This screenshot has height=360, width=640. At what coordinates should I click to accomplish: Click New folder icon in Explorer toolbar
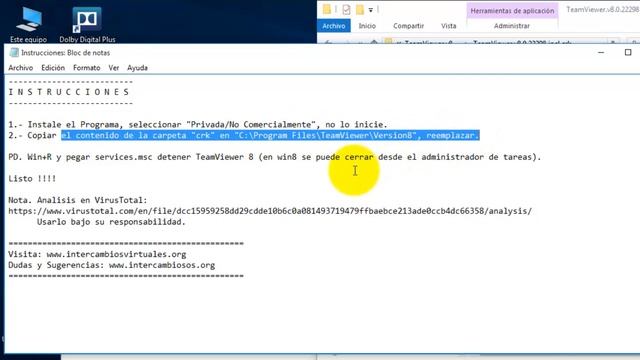click(x=360, y=9)
